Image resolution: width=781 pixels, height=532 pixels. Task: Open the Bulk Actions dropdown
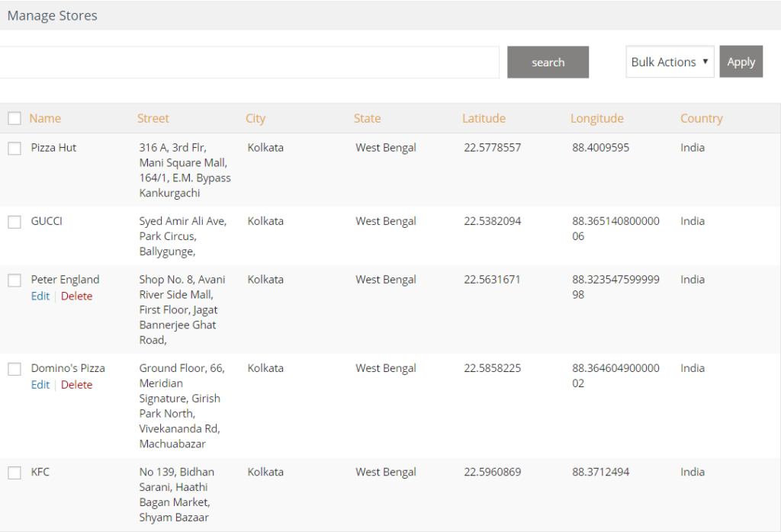670,62
